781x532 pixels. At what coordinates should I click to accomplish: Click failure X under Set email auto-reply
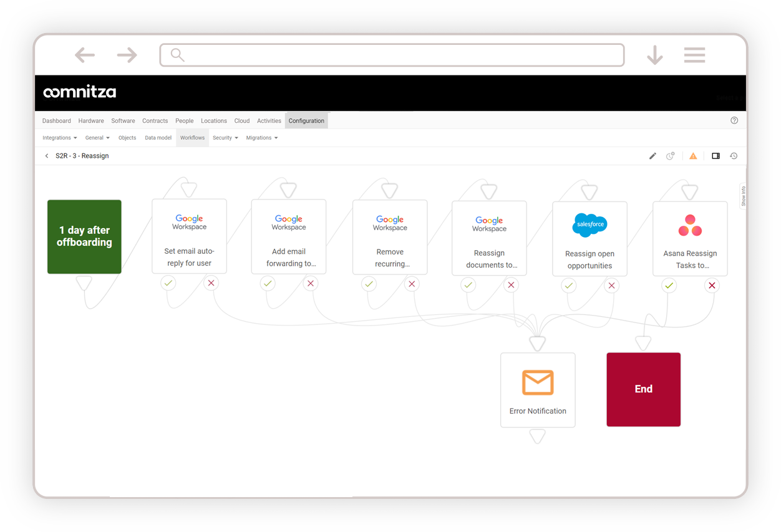click(x=211, y=283)
